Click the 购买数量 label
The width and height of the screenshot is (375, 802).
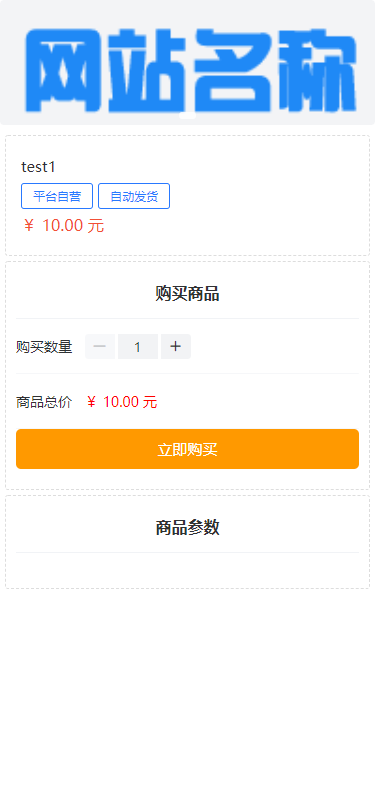[x=44, y=347]
